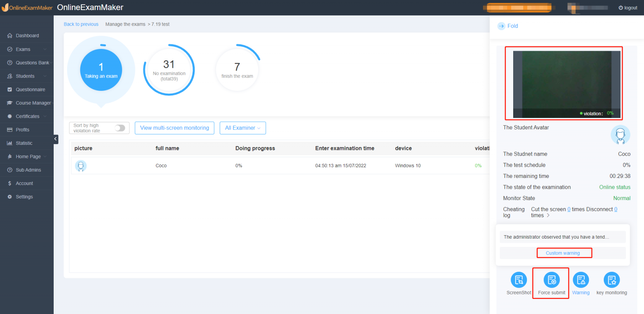Expand the cheating log chevron

pos(548,216)
